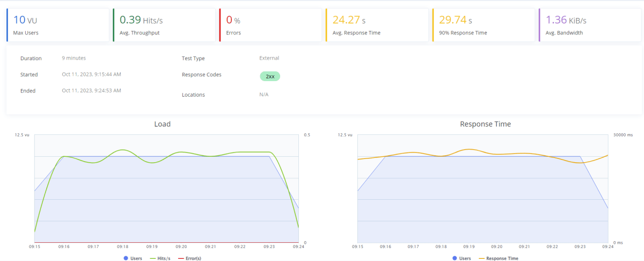
Task: Click the 09:22 tick on Response Time chart
Action: tap(552, 247)
